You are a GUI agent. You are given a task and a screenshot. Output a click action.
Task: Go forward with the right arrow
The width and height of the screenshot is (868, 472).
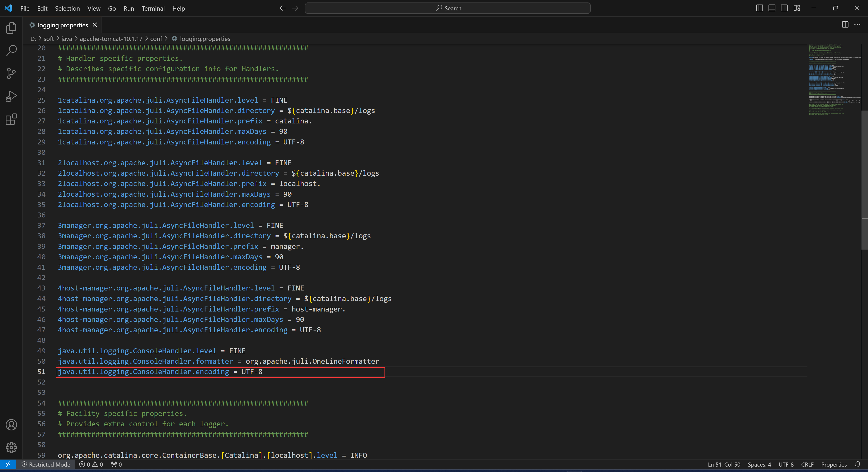[x=295, y=8]
